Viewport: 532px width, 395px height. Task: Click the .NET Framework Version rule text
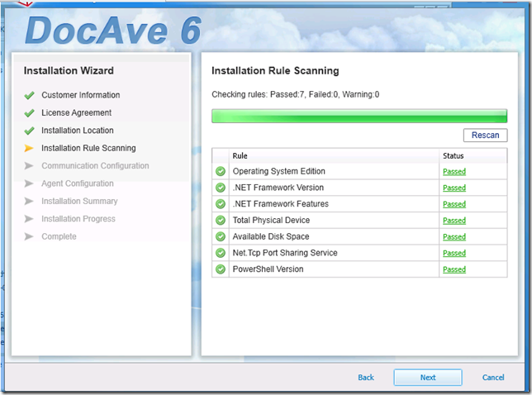coord(278,188)
